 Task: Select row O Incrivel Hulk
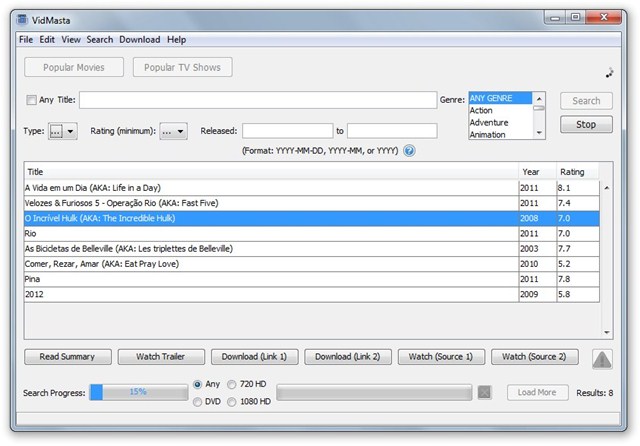coord(312,218)
